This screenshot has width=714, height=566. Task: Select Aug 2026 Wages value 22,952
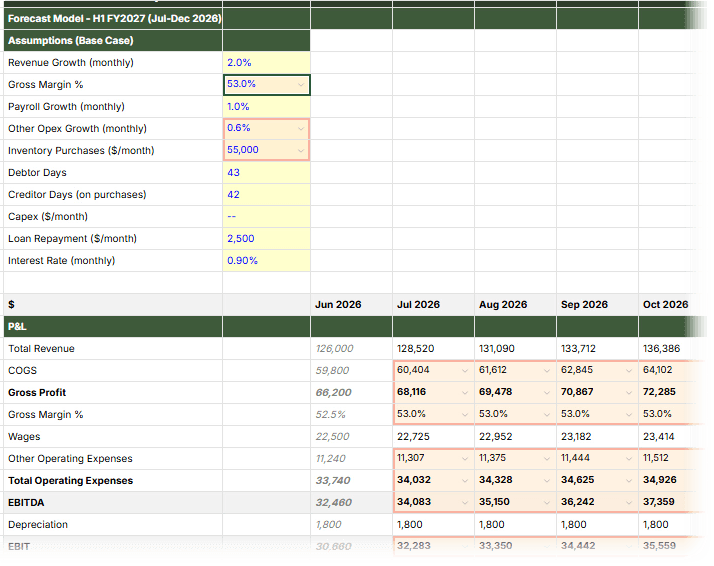[x=515, y=437]
